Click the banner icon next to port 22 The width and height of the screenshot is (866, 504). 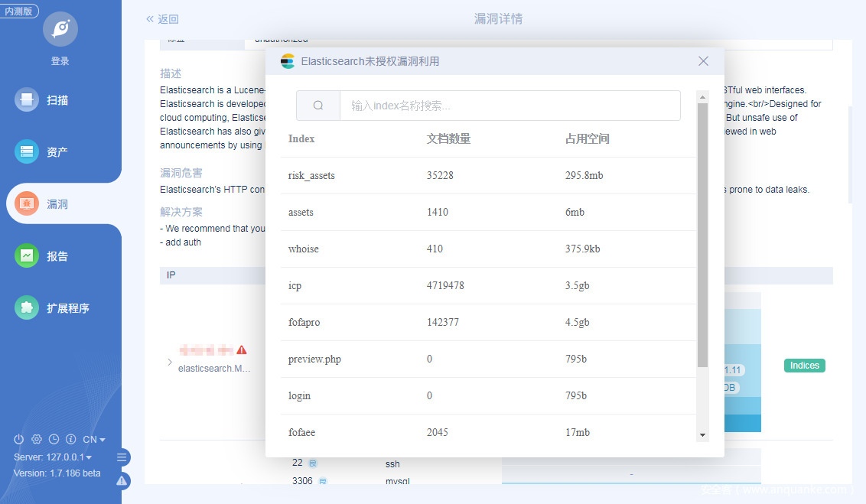(x=313, y=463)
